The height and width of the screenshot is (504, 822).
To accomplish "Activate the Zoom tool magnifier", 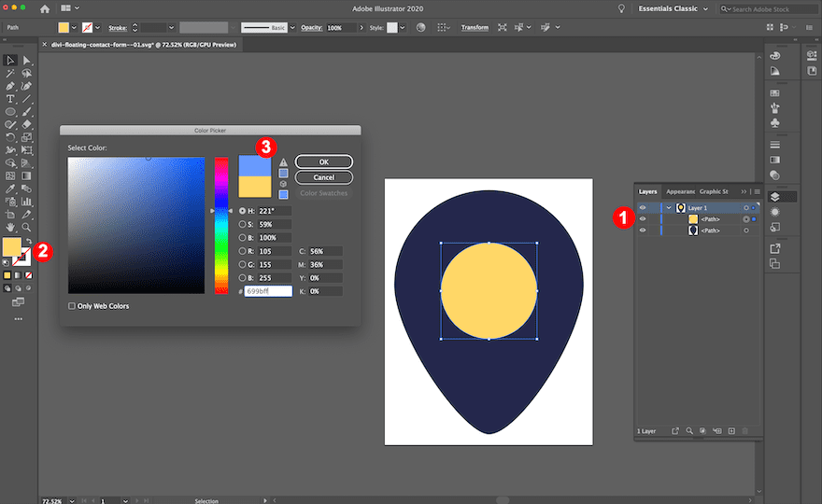I will click(x=27, y=226).
